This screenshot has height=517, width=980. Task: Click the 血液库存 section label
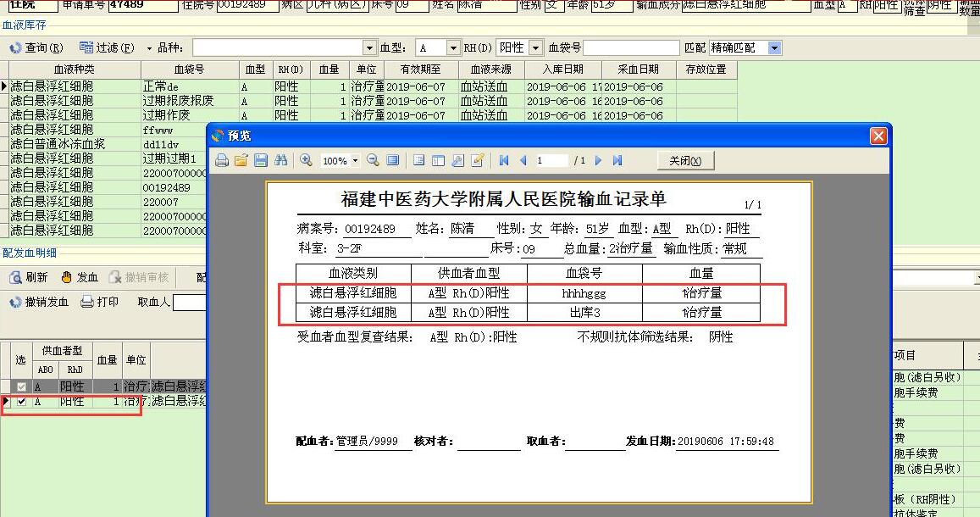pos(24,25)
